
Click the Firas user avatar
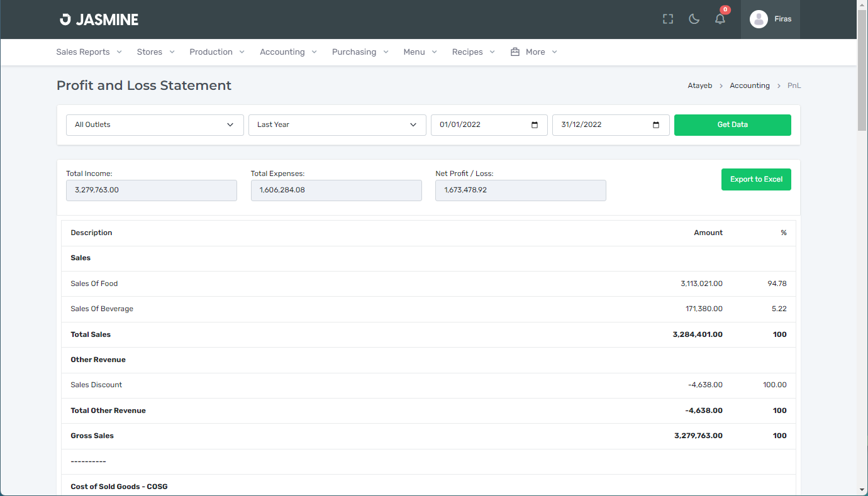(759, 19)
